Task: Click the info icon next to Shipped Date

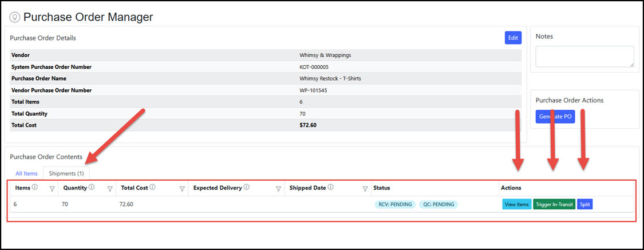Action: [331, 187]
